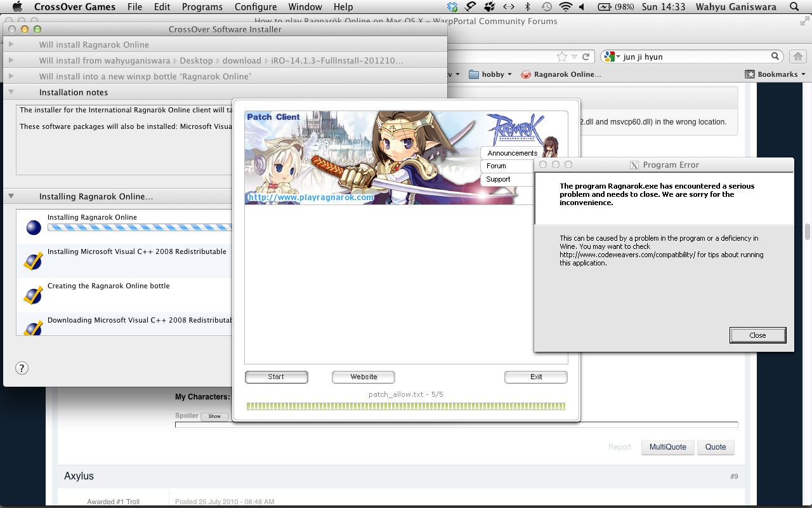Click the reload page button
Screen dimensions: 812x508
coord(586,57)
